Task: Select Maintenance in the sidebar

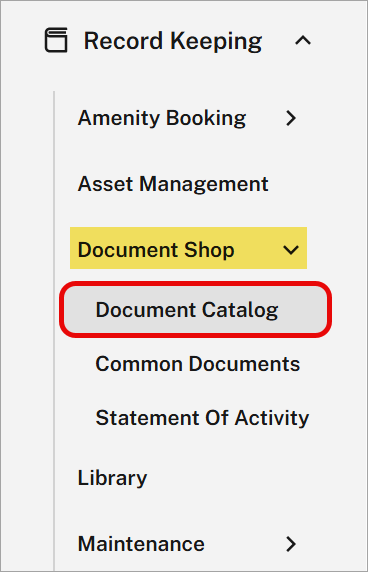Action: [141, 544]
